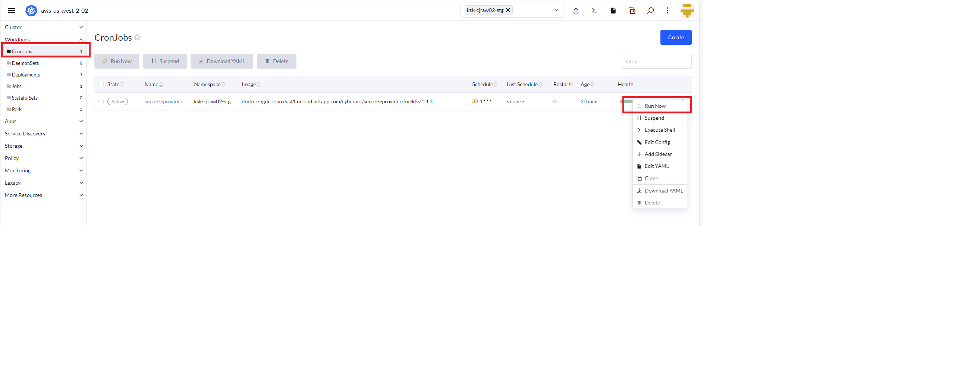
Task: Tick the secrets-provider row checkbox
Action: click(101, 101)
